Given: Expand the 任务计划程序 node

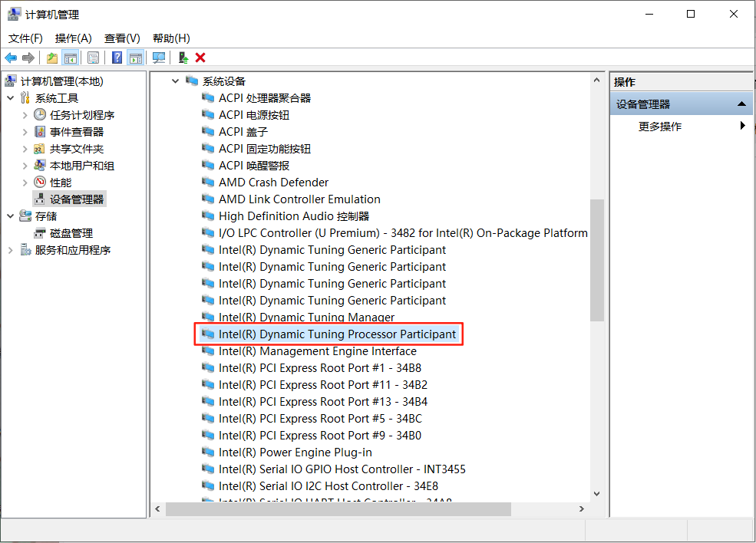Looking at the screenshot, I should point(25,115).
